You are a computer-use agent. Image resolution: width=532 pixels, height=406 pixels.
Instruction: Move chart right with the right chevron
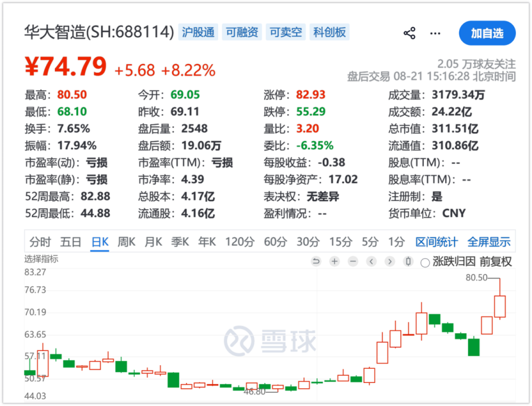390,261
